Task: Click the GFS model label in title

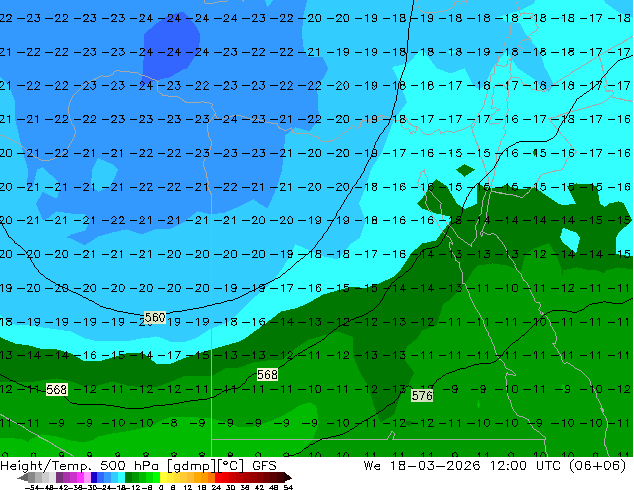Action: 264,466
